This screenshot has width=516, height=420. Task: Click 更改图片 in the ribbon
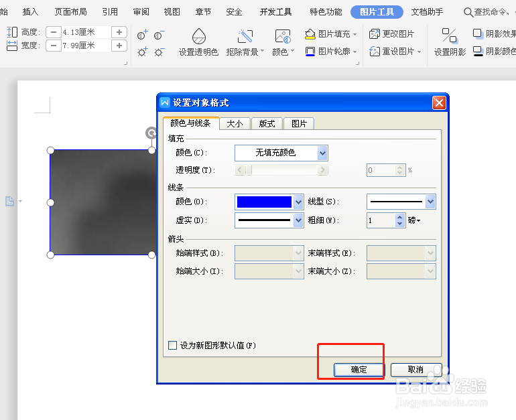point(391,34)
